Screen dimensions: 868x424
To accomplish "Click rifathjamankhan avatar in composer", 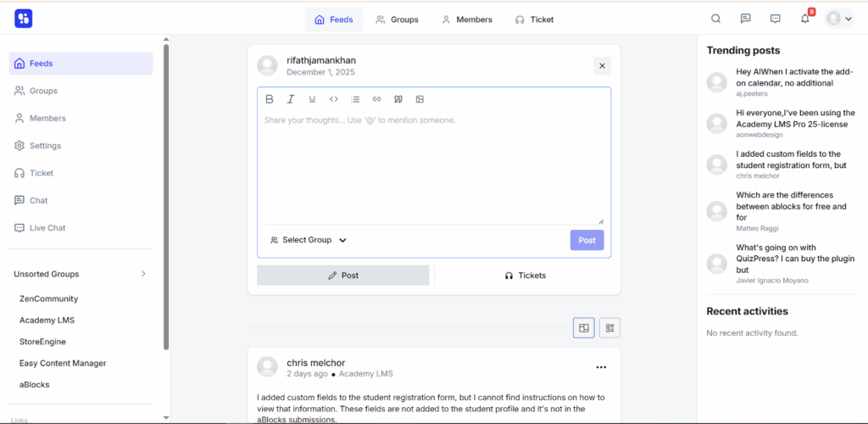I will click(267, 66).
